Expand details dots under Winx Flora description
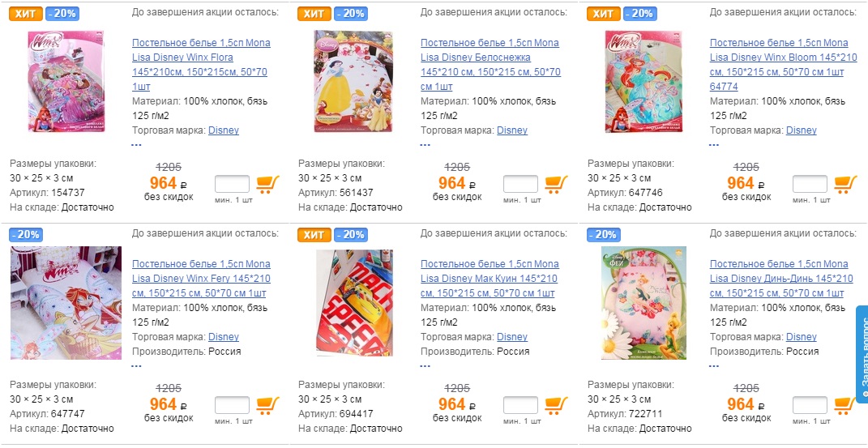 [136, 145]
